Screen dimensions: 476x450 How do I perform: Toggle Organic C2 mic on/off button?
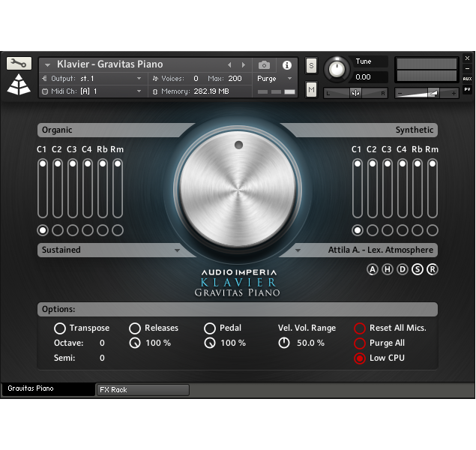click(58, 230)
